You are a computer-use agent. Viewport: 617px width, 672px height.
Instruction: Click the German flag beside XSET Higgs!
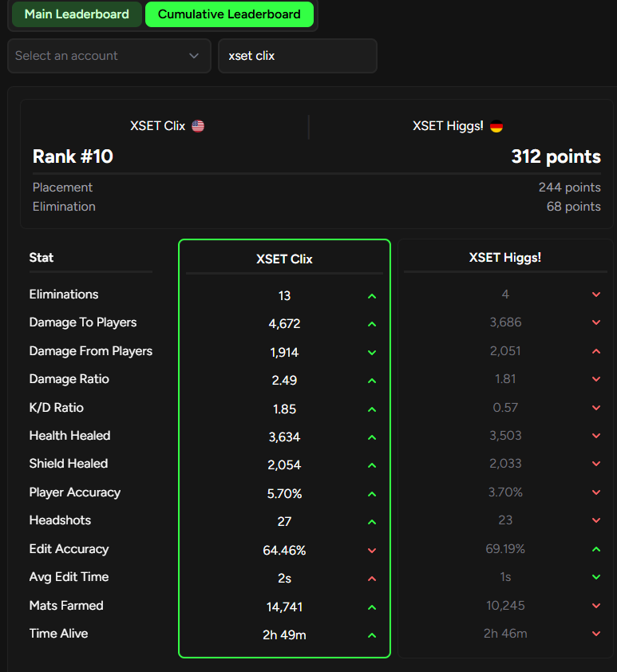pos(496,126)
